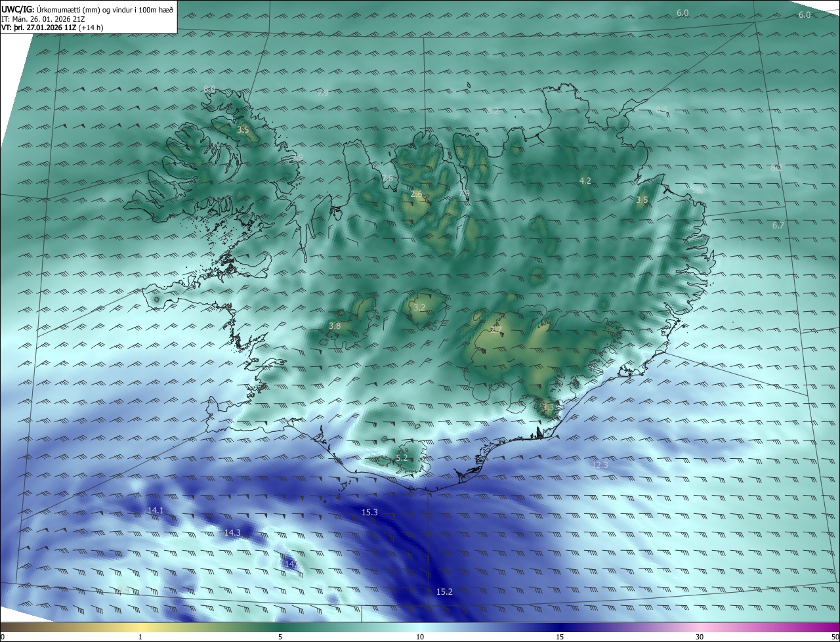Pick the brown colour-bar segment between 0 and 1
The height and width of the screenshot is (642, 840).
coord(70,627)
